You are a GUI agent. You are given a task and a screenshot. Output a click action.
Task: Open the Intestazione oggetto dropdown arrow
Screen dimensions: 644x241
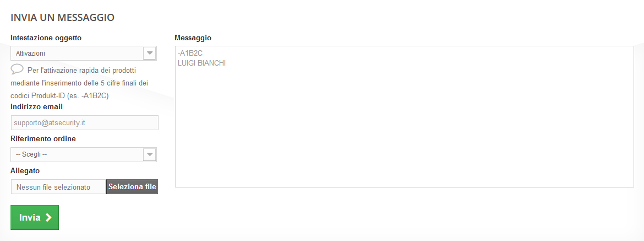tap(150, 53)
